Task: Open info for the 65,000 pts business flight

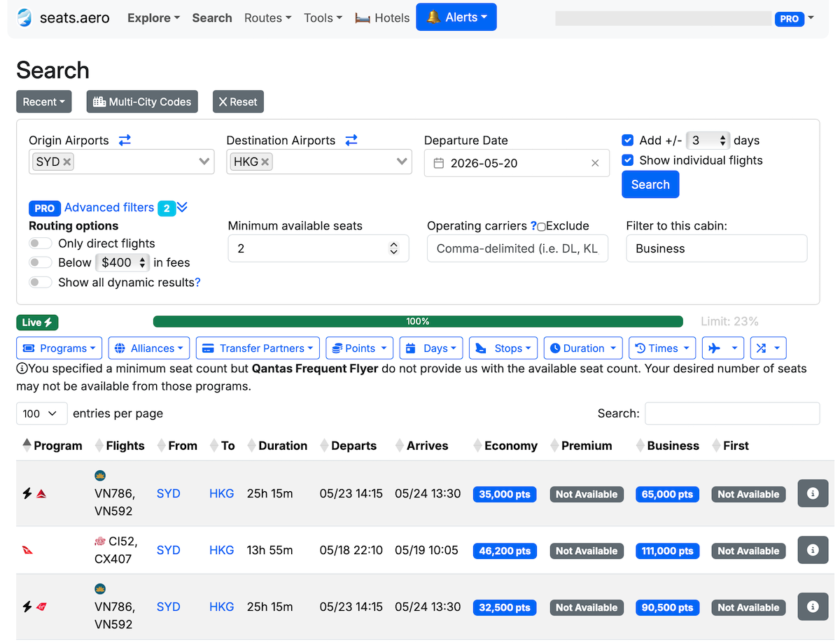Action: [813, 494]
